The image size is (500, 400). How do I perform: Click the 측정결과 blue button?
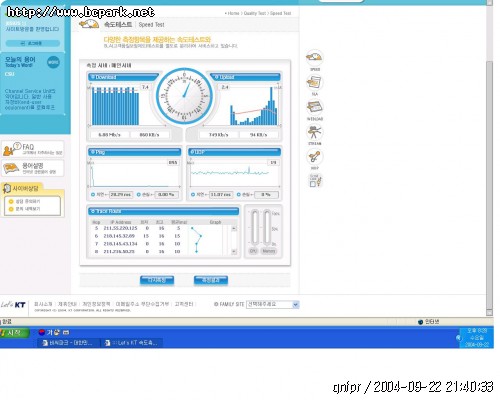(211, 280)
